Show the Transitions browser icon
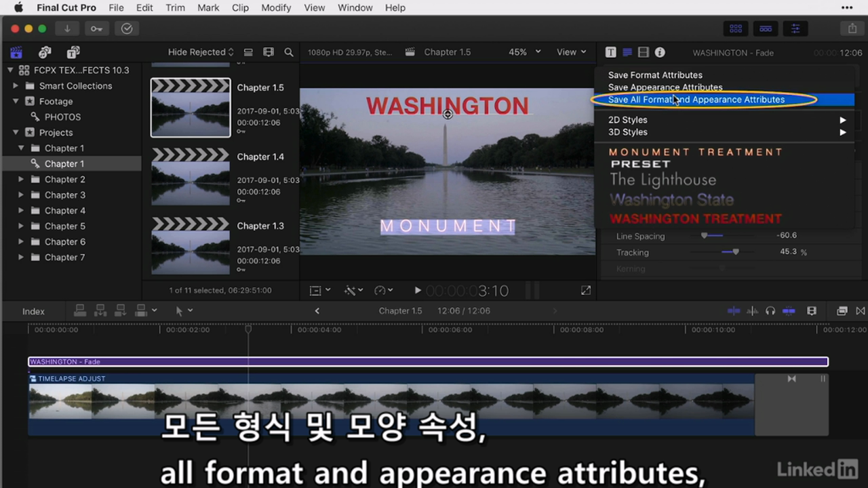The image size is (868, 488). pos(861,310)
